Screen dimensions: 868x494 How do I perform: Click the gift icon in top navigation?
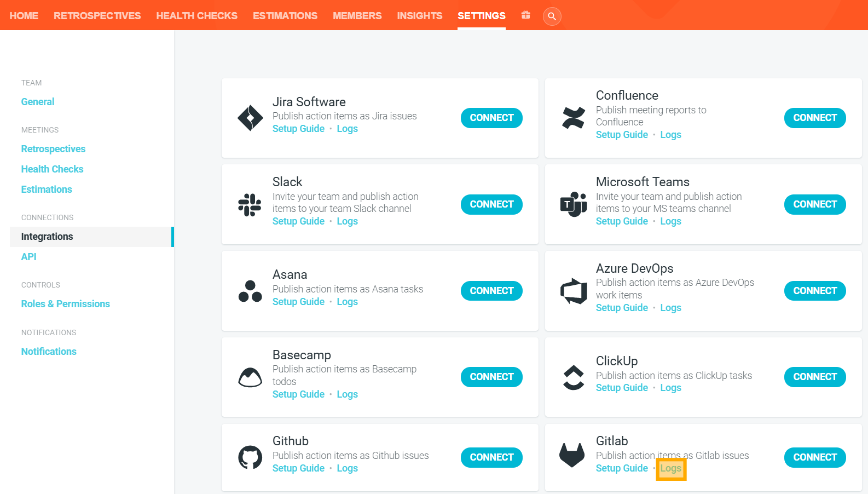click(525, 15)
